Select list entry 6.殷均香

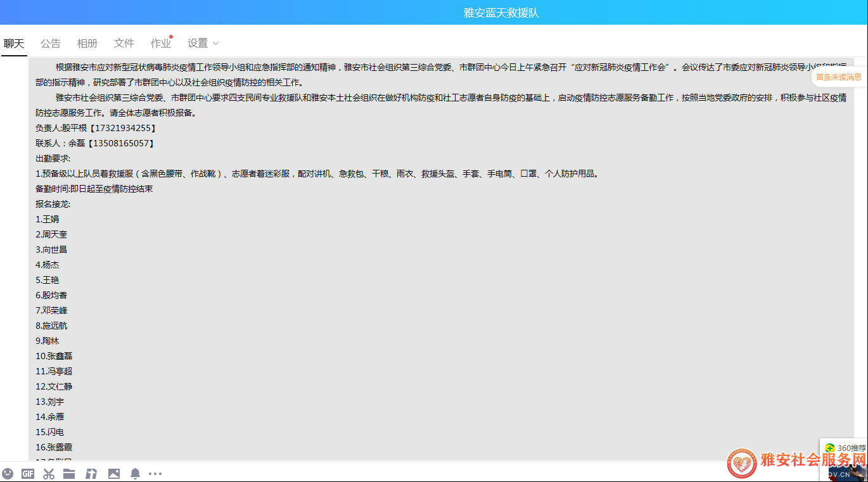coord(51,295)
